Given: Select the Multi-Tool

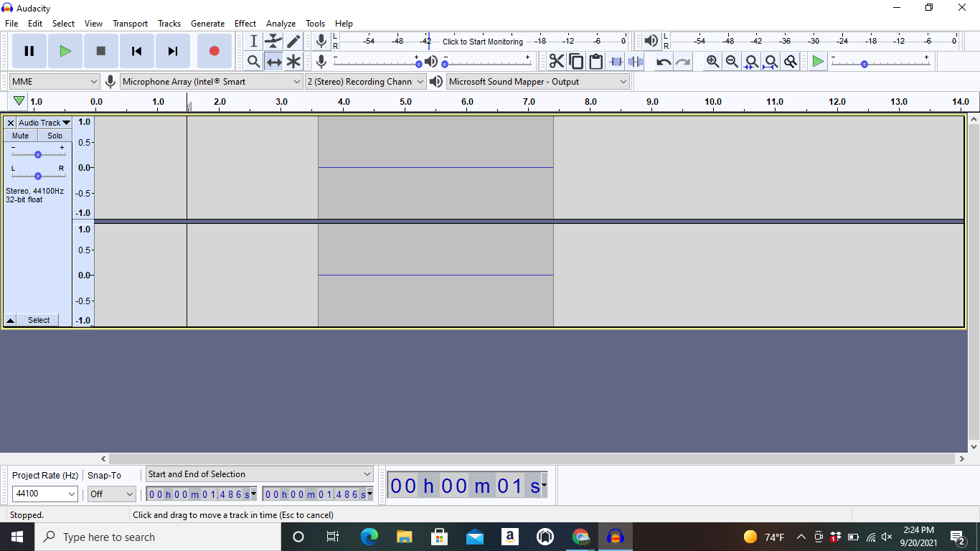Looking at the screenshot, I should coord(293,61).
